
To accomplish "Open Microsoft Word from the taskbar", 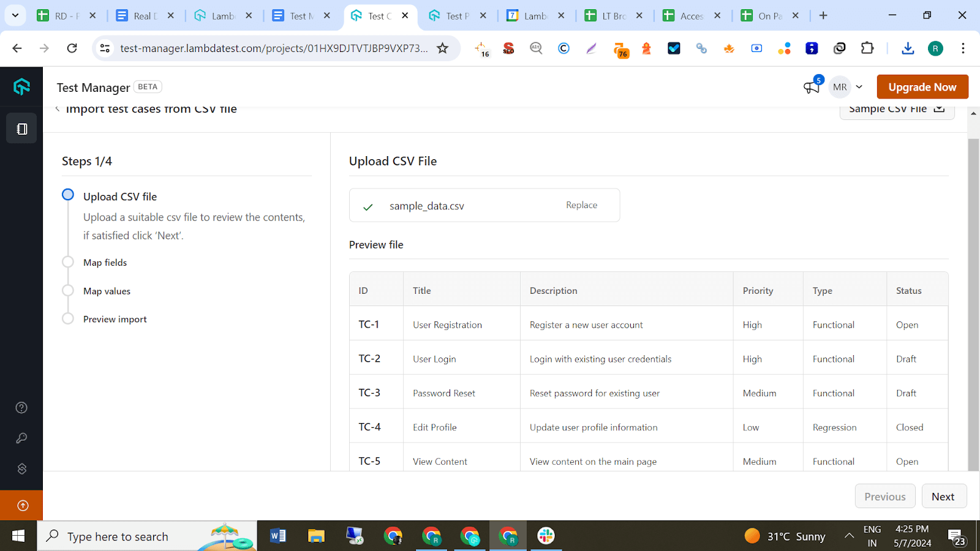I will [277, 536].
